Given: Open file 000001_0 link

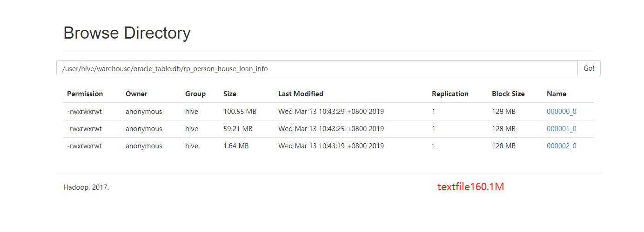Looking at the screenshot, I should coord(561,129).
